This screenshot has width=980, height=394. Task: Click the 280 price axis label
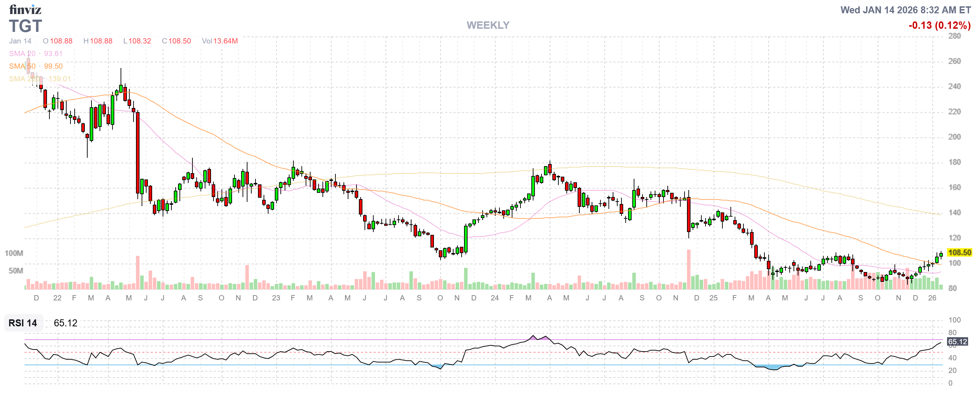click(x=954, y=36)
